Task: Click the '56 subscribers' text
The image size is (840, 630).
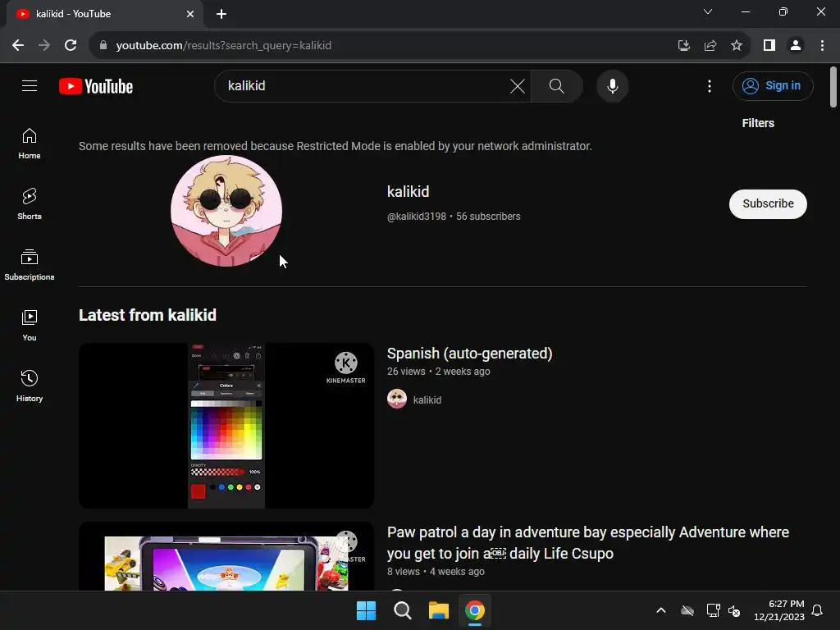Action: point(488,217)
